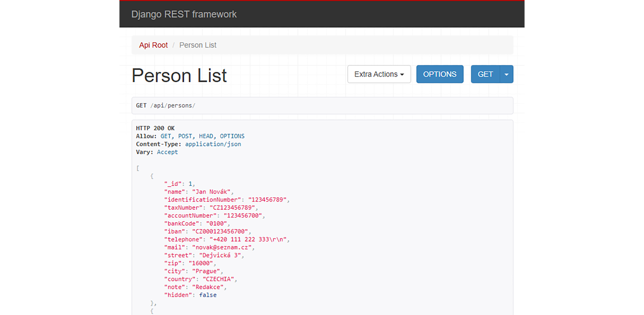This screenshot has height=315, width=644.
Task: Click the "_id" key in JSON
Action: point(173,184)
